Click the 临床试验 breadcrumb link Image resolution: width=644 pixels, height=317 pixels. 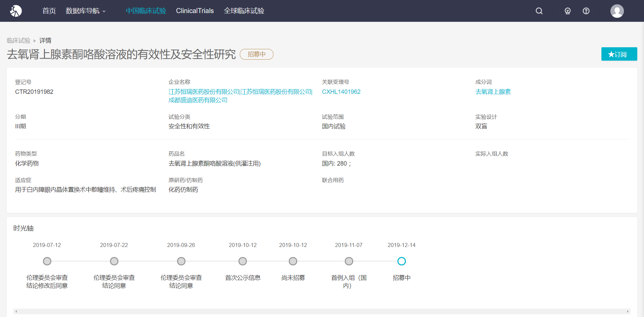point(18,41)
